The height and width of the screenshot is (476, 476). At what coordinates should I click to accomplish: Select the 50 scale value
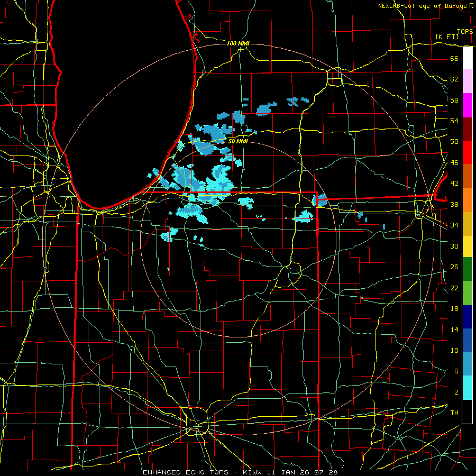[454, 142]
